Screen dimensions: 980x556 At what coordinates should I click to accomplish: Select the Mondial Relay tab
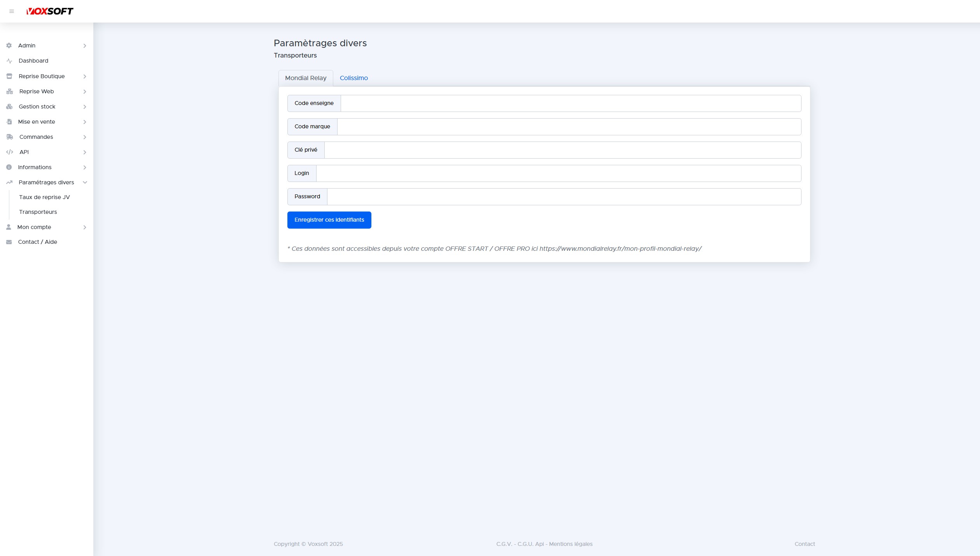(306, 78)
